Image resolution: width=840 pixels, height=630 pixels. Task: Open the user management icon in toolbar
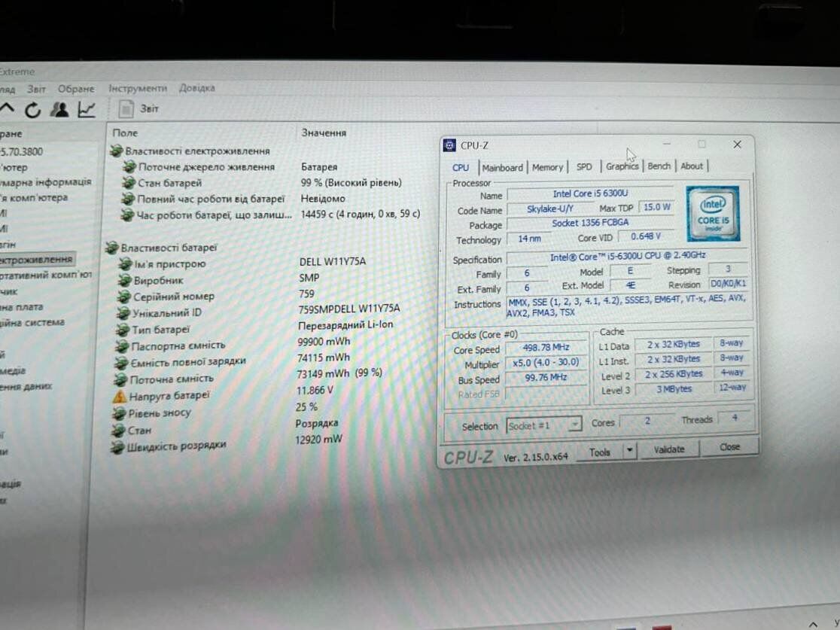[x=59, y=110]
